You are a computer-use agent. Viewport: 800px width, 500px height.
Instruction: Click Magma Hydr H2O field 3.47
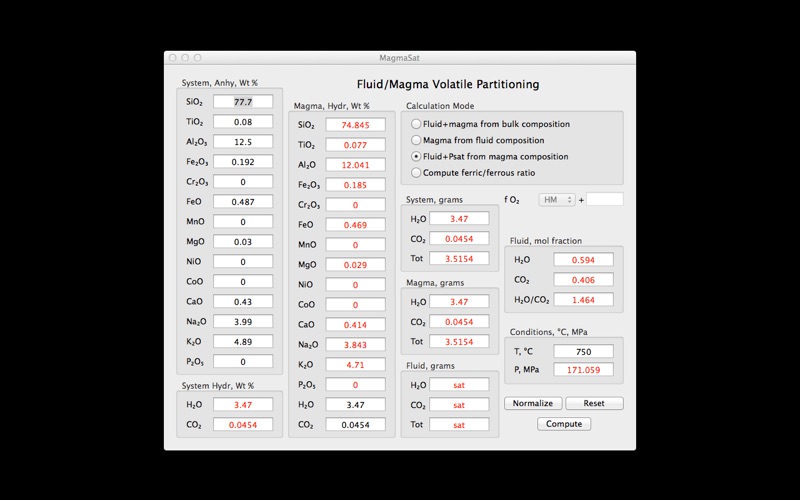click(356, 405)
